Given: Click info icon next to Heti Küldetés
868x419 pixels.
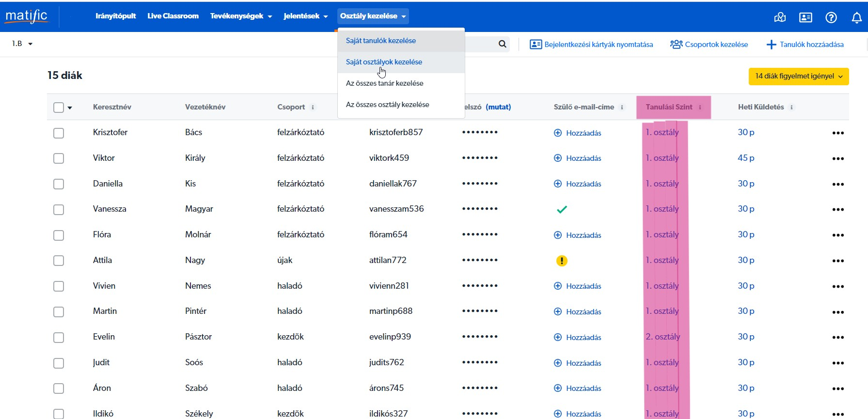Looking at the screenshot, I should [791, 108].
